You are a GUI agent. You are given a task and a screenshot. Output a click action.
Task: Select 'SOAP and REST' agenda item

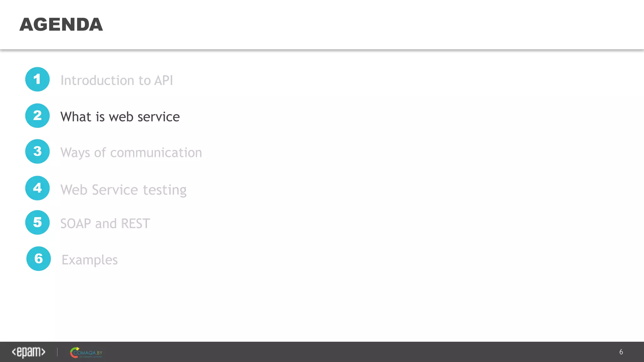pyautogui.click(x=105, y=224)
